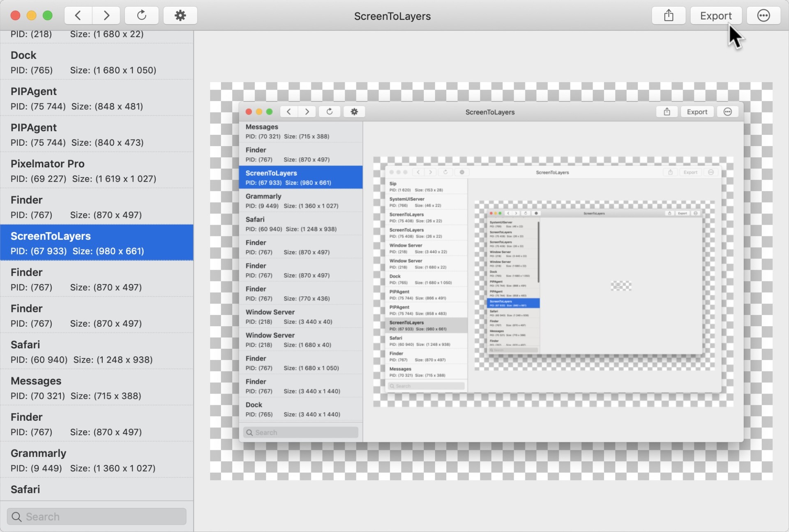
Task: Select the Finder row just below ScreenToLayers
Action: (97, 279)
